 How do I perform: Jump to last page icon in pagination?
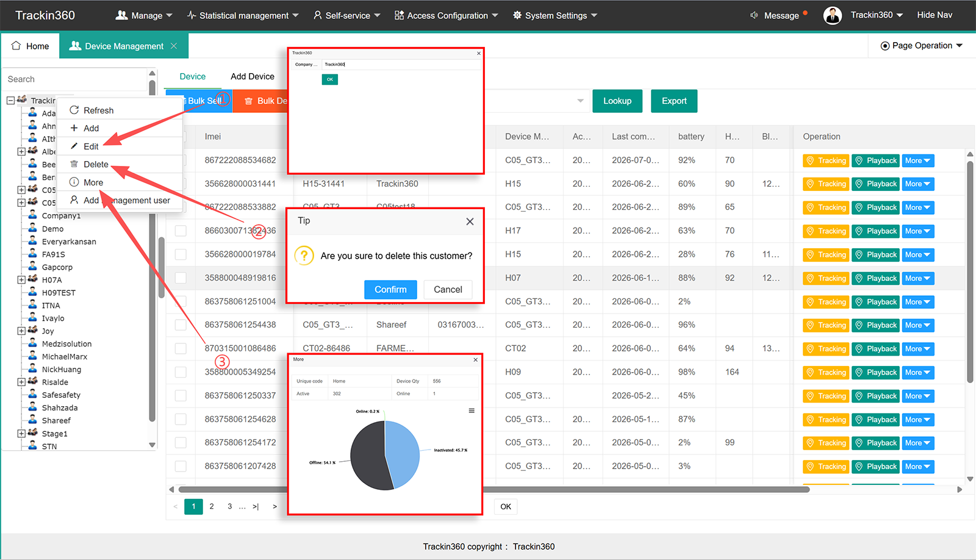(256, 506)
